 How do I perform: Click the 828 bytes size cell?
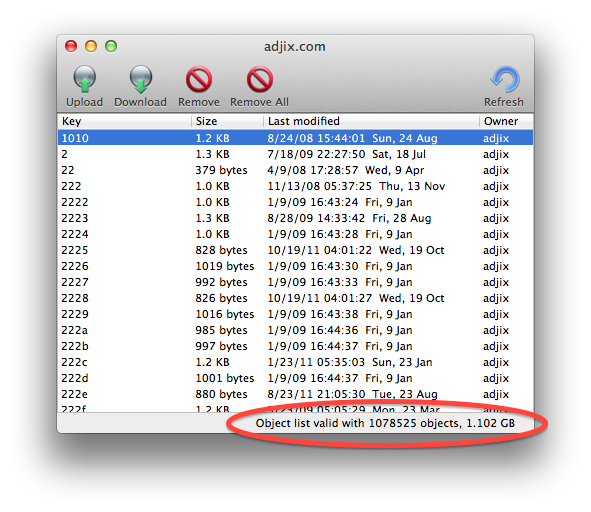221,250
